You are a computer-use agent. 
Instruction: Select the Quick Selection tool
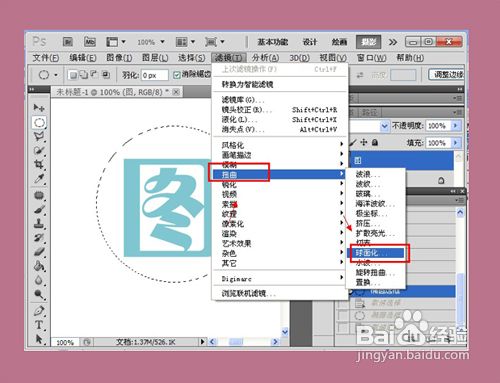[x=39, y=150]
